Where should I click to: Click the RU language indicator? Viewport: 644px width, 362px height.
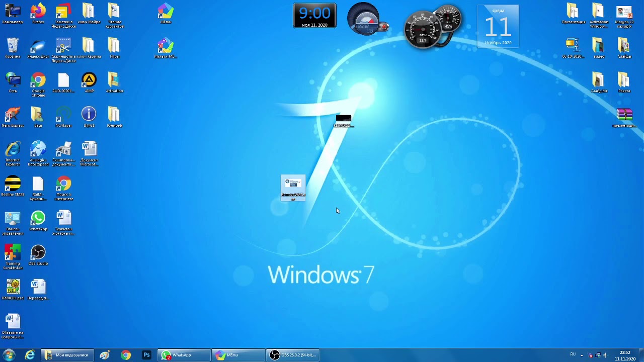573,354
